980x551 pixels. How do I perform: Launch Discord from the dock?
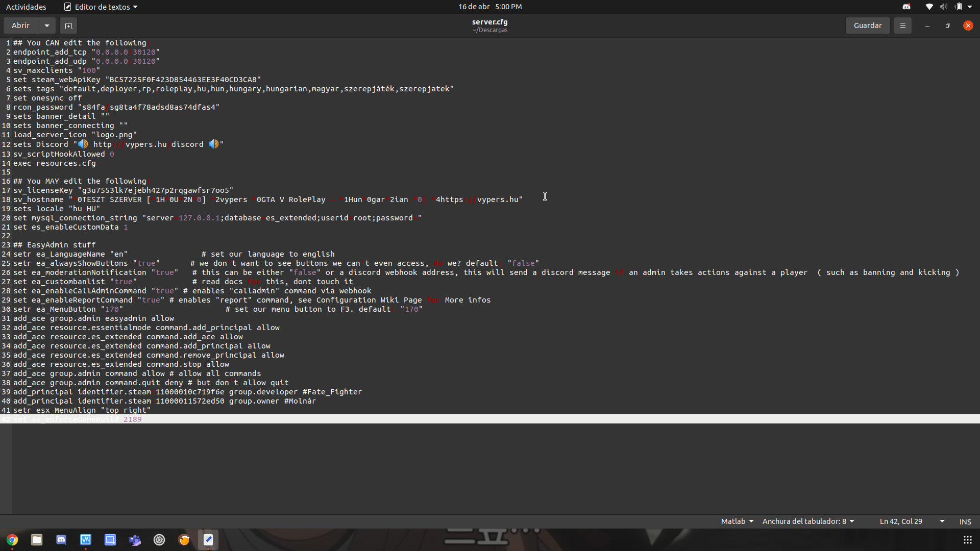(61, 540)
